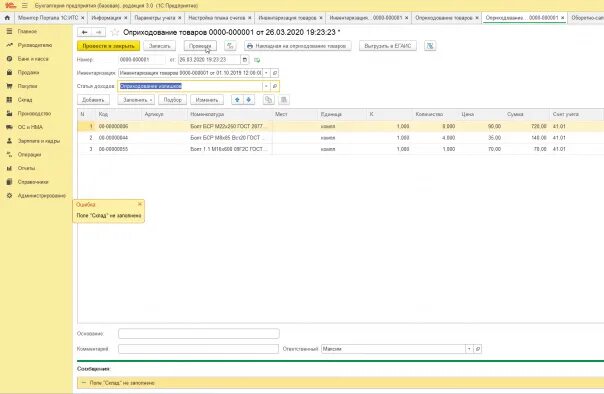The height and width of the screenshot is (394, 604).
Task: Open Склад section in sidebar
Action: click(x=25, y=100)
